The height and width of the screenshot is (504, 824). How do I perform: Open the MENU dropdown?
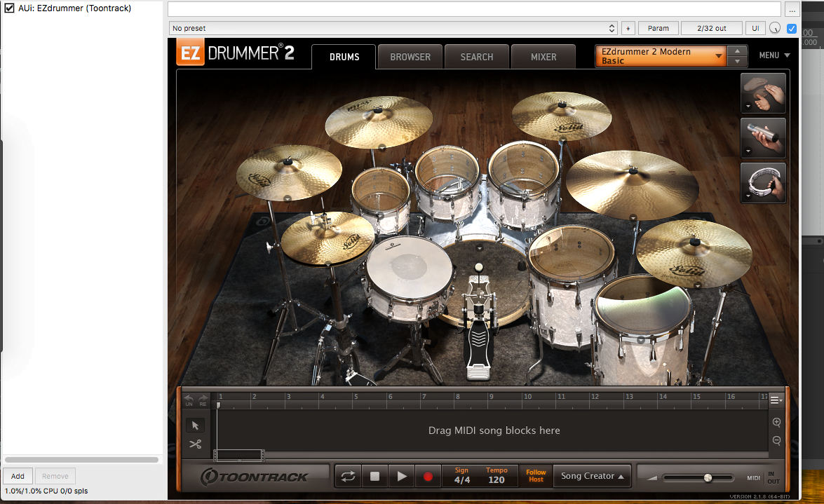coord(774,55)
